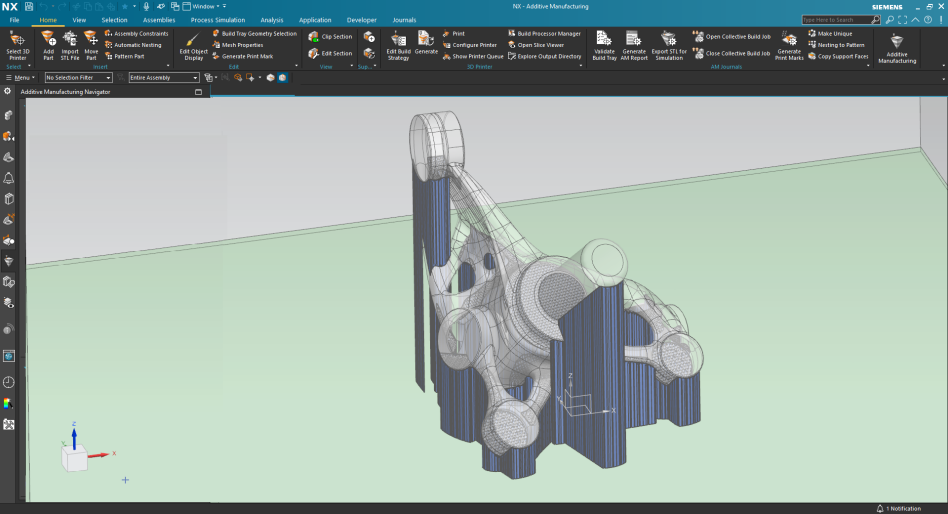
Task: Open the Assemblies ribbon tab
Action: (159, 20)
